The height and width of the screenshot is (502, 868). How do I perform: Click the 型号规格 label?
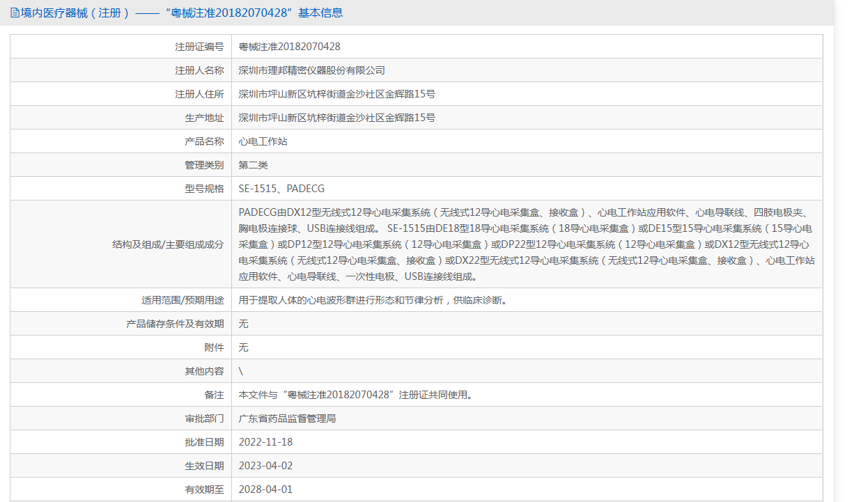(x=204, y=189)
